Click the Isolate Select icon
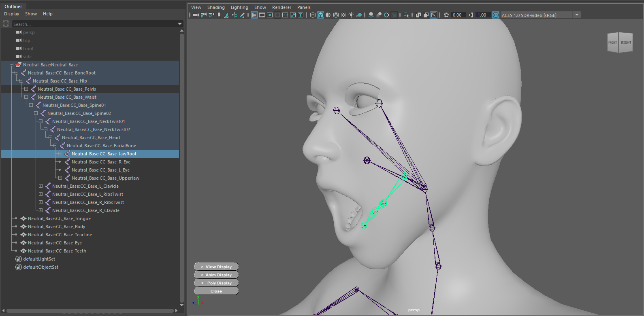This screenshot has height=316, width=644. click(406, 15)
